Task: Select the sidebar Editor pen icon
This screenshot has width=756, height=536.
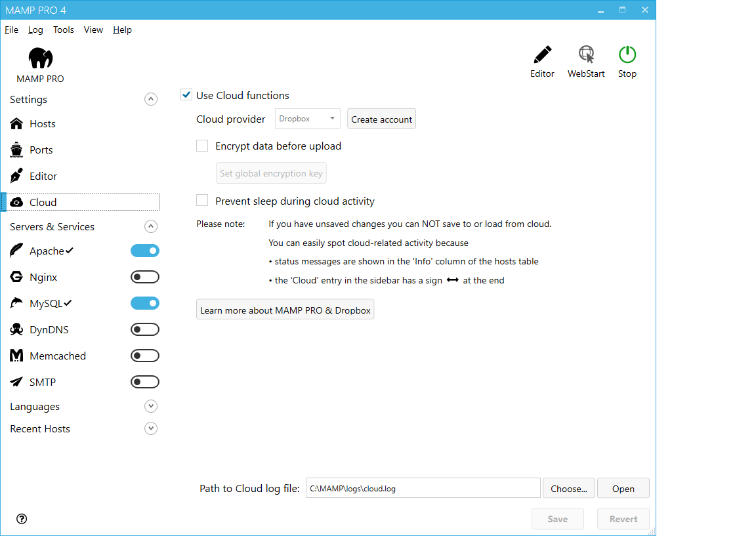Action: coord(16,176)
